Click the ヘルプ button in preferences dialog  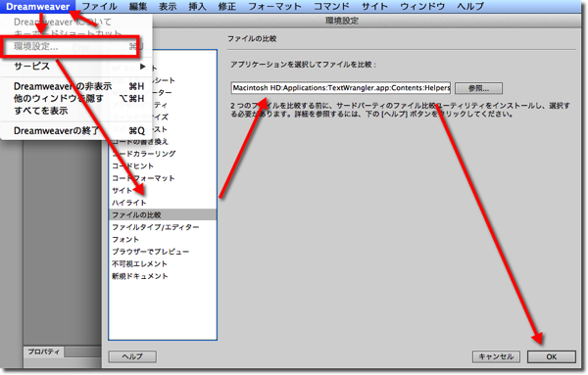point(132,356)
